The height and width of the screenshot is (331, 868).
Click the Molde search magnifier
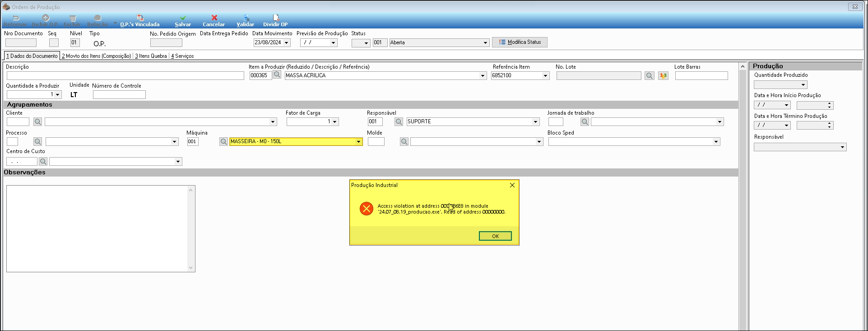(404, 142)
